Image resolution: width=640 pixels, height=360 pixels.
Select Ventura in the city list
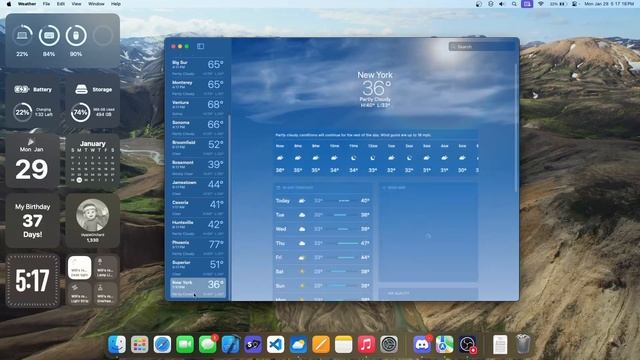click(x=198, y=107)
